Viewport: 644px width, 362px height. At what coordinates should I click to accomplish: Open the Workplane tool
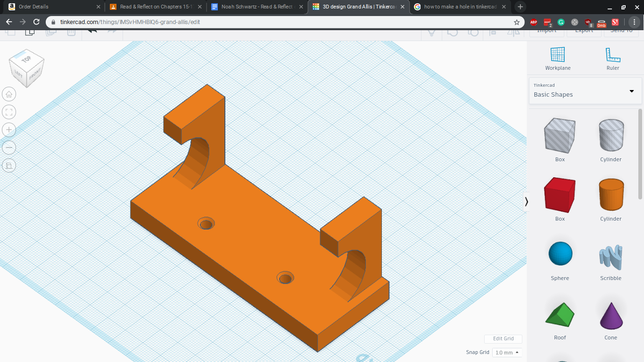pos(558,56)
